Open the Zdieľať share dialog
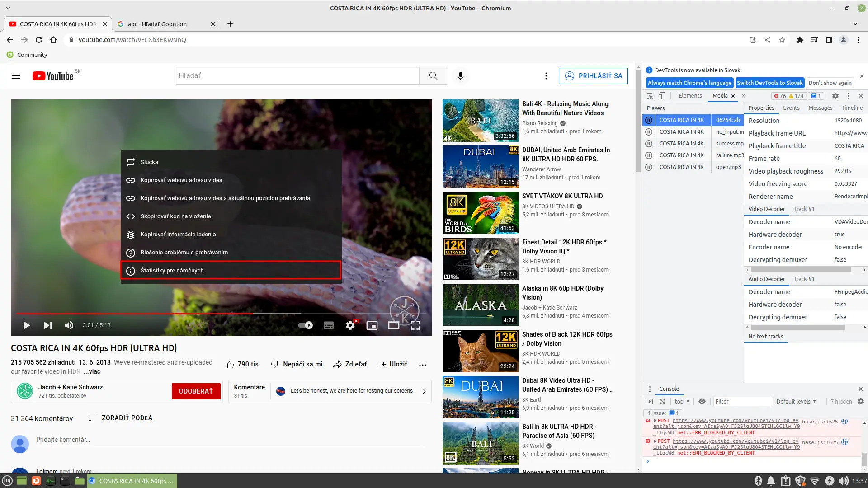This screenshot has height=488, width=868. (x=350, y=364)
